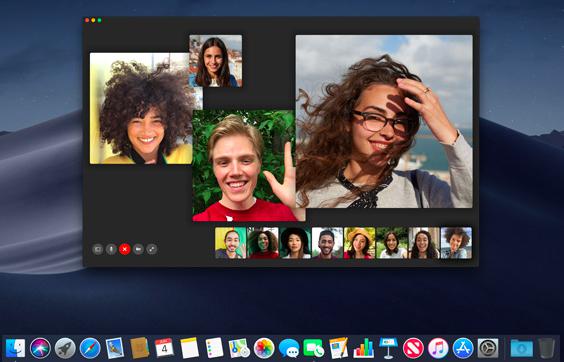Image resolution: width=564 pixels, height=362 pixels.
Task: Open Messages blue bubble icon in Dock
Action: [x=289, y=348]
